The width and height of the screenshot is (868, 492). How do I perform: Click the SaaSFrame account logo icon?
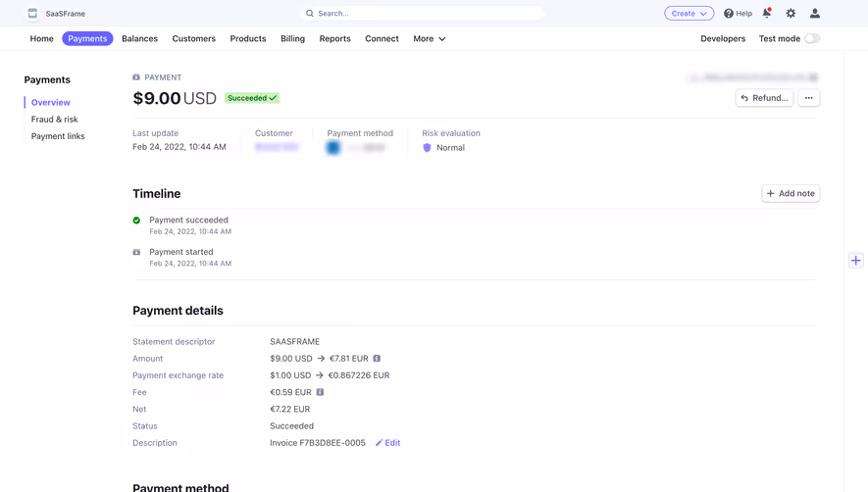[32, 14]
